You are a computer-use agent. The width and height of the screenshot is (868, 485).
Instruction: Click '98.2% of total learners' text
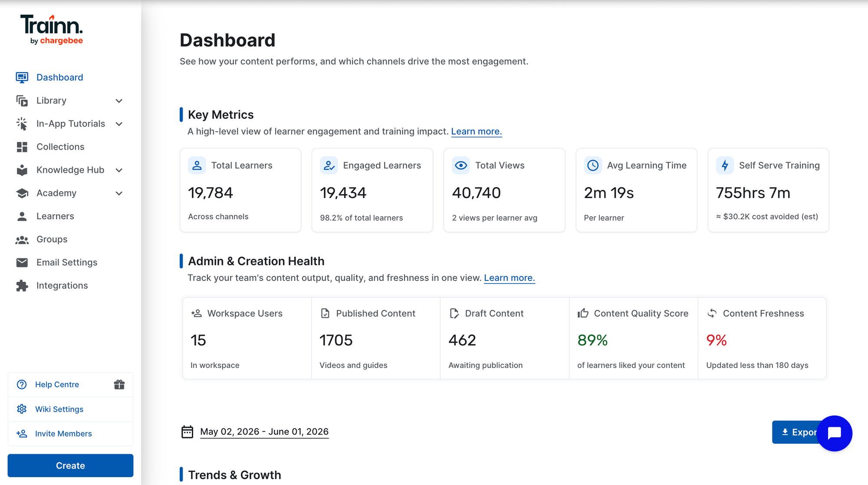tap(362, 218)
